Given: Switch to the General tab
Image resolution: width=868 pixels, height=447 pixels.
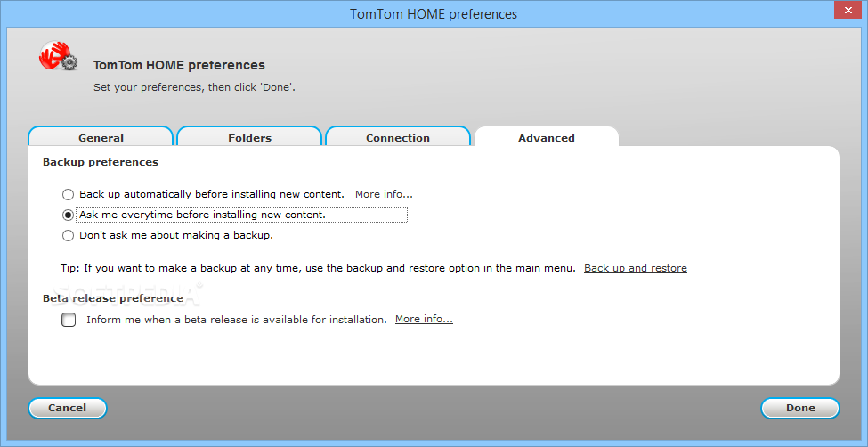Looking at the screenshot, I should click(x=101, y=137).
